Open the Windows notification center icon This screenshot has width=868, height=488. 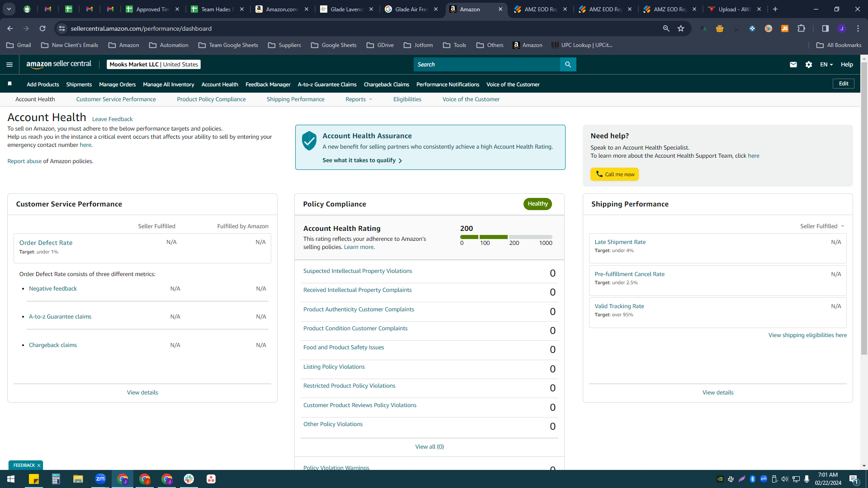coord(854,479)
